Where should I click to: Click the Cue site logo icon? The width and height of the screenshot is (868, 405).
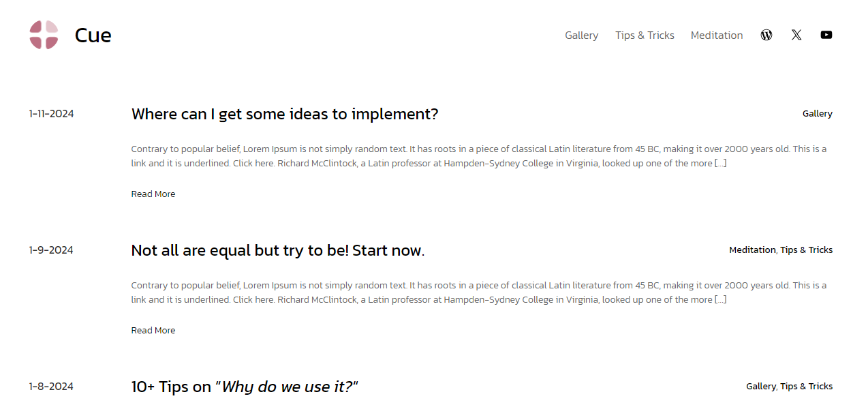[x=44, y=35]
